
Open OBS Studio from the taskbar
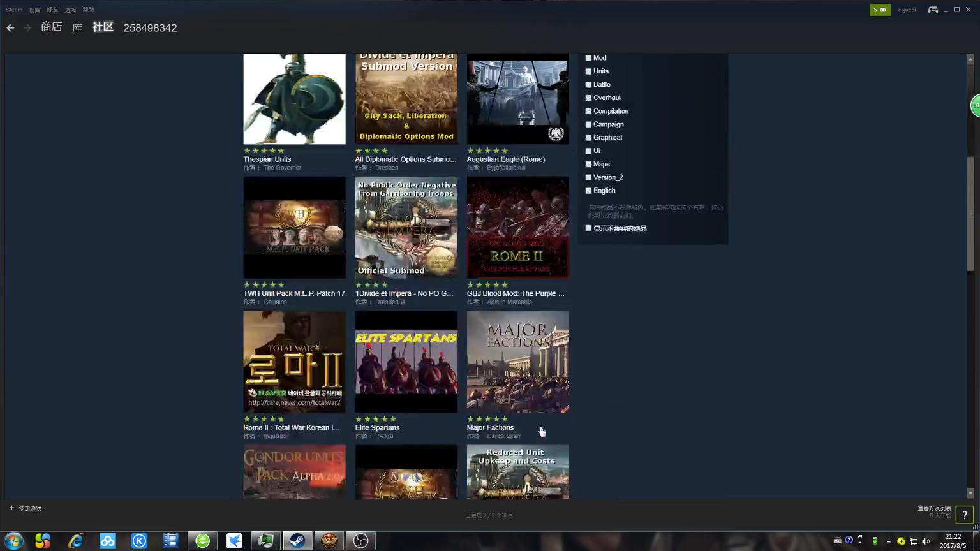[360, 541]
